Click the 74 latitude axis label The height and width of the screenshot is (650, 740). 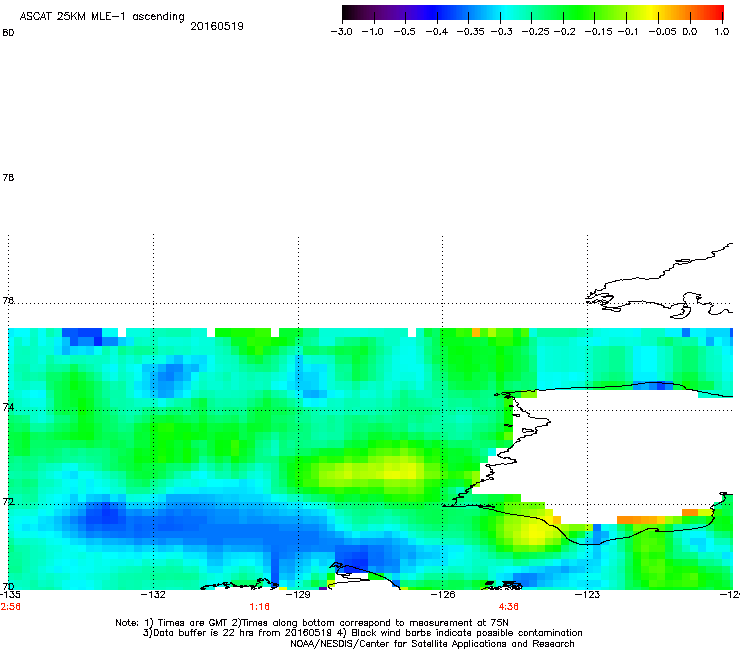click(x=8, y=407)
